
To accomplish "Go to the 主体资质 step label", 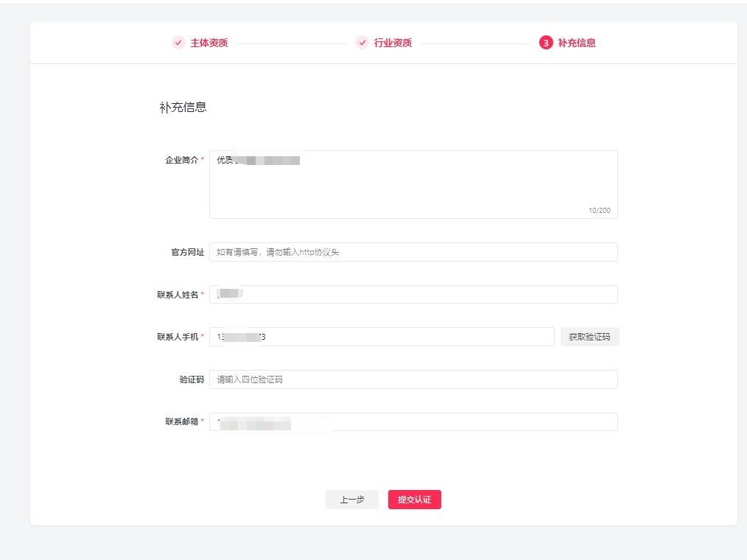I will [x=209, y=43].
